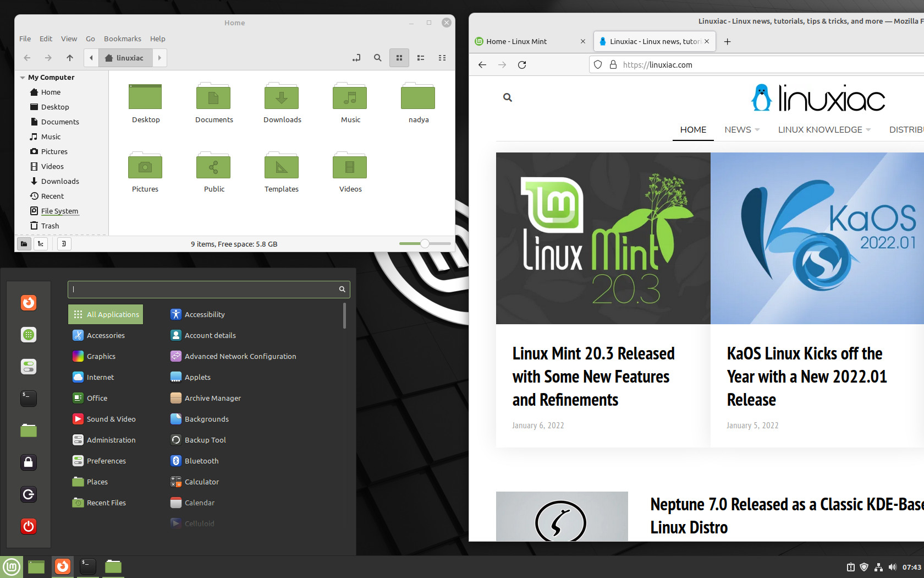924x578 pixels.
Task: Click the network icon in system tray
Action: pyautogui.click(x=878, y=567)
